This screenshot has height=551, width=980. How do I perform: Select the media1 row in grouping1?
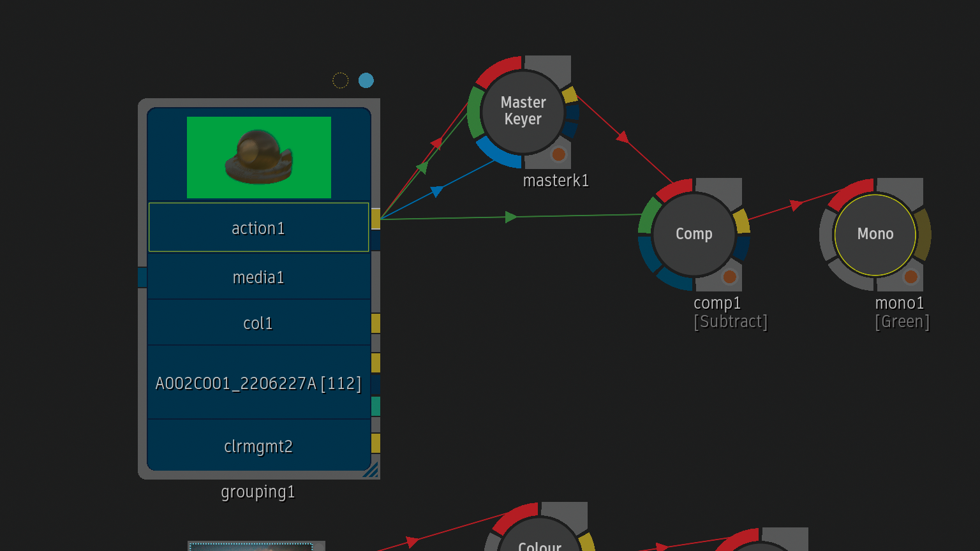pos(259,277)
